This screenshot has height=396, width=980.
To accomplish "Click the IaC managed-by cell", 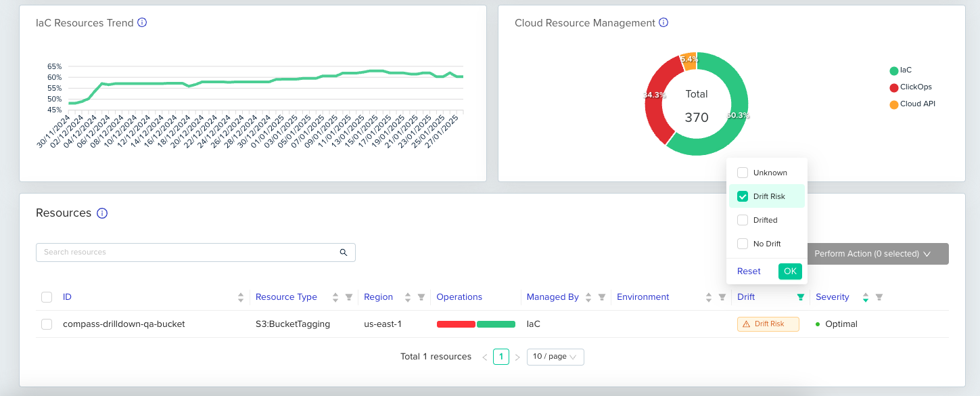I will click(x=534, y=324).
